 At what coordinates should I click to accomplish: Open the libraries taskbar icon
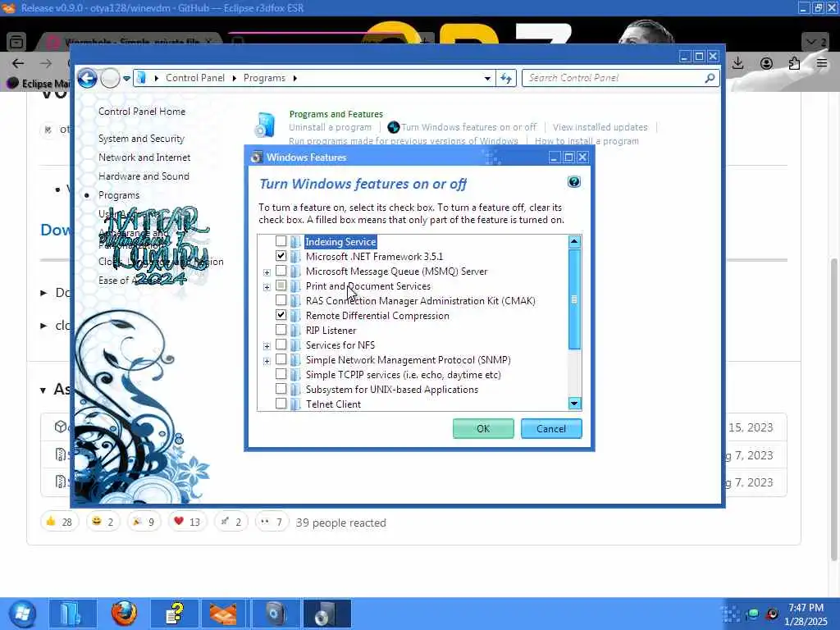[x=72, y=614]
